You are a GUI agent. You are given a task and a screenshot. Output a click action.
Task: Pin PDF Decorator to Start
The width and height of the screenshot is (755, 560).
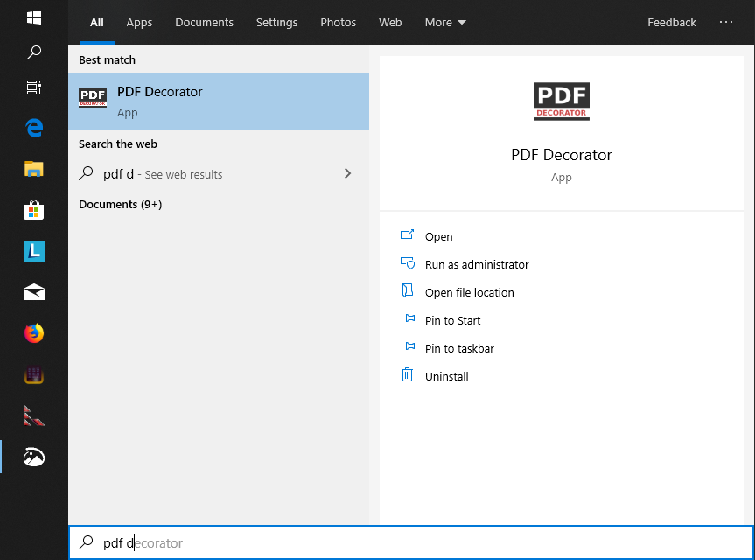point(451,320)
